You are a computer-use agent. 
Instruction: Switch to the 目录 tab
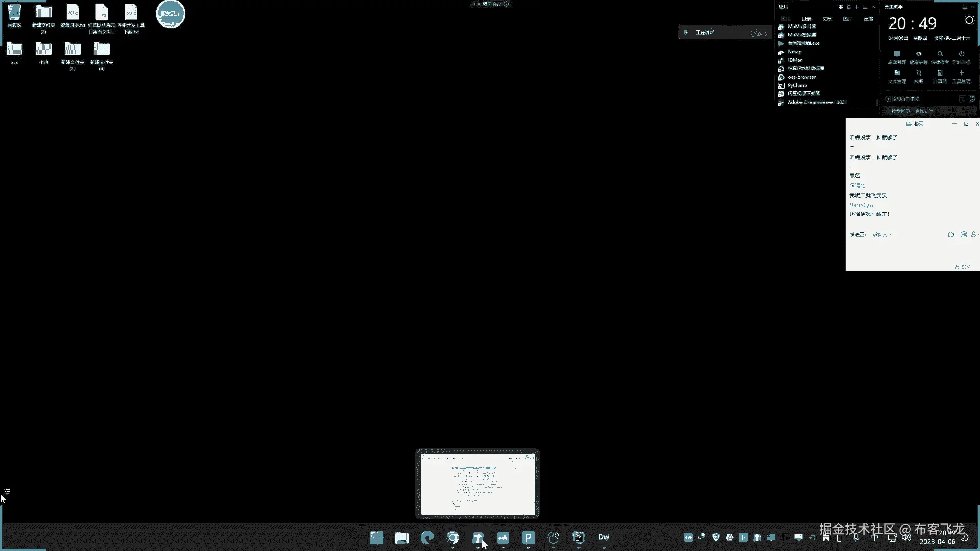(806, 19)
